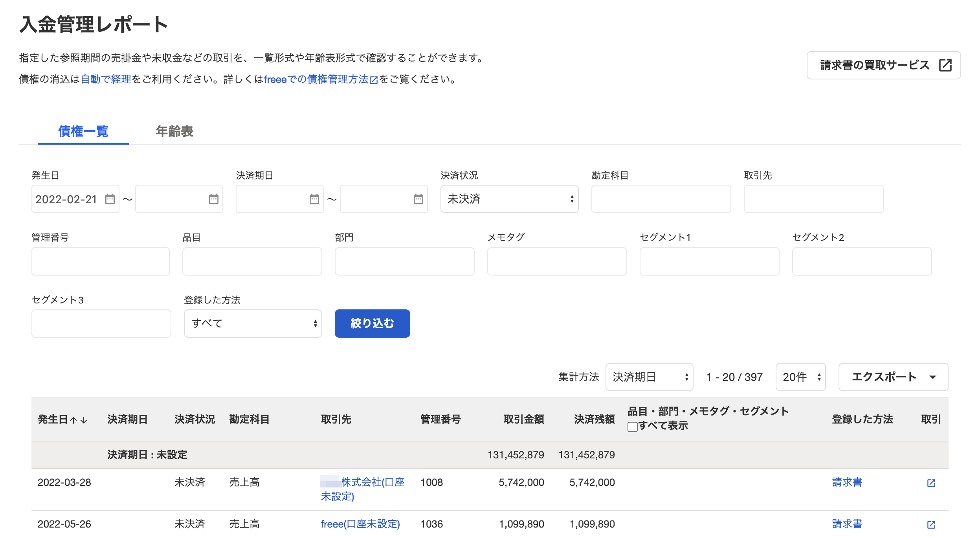This screenshot has width=980, height=537.
Task: Switch to 債権一覧 tab
Action: [x=83, y=131]
